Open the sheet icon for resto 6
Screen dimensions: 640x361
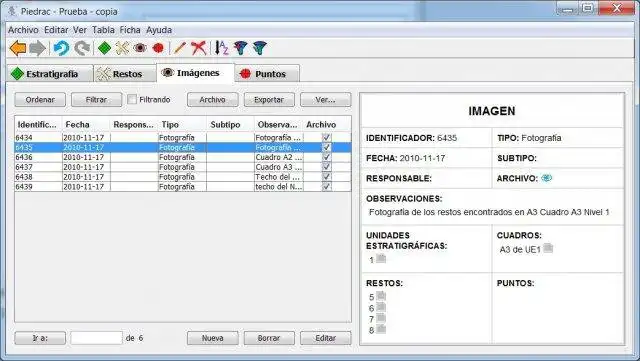click(381, 307)
